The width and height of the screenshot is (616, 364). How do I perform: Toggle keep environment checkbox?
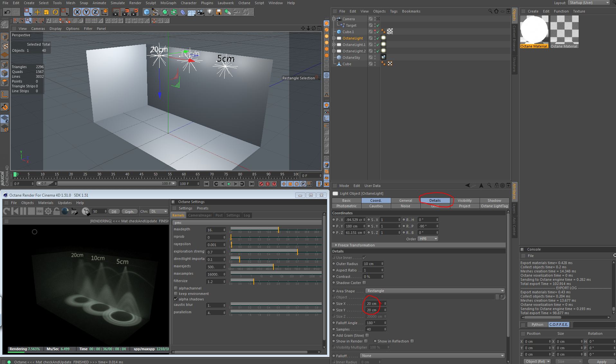pyautogui.click(x=176, y=294)
